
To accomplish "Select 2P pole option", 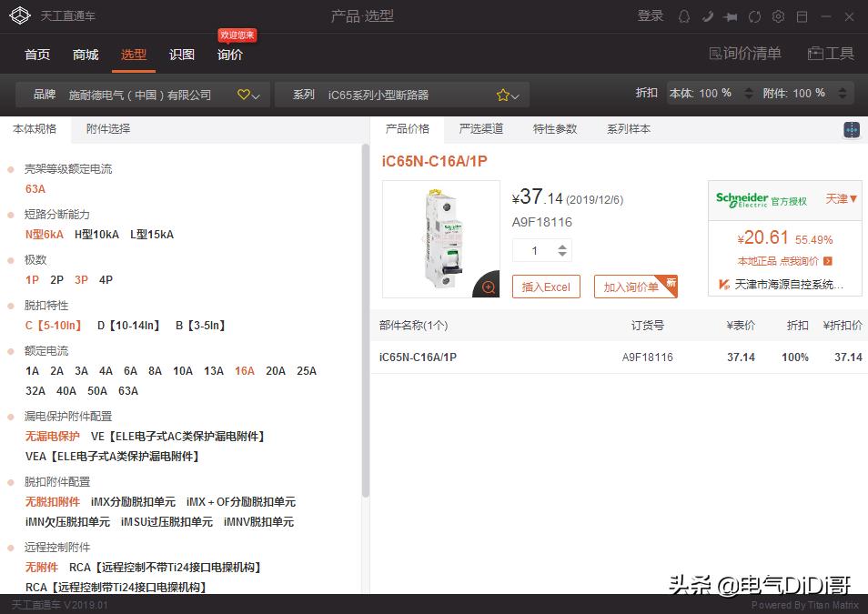I will point(56,279).
